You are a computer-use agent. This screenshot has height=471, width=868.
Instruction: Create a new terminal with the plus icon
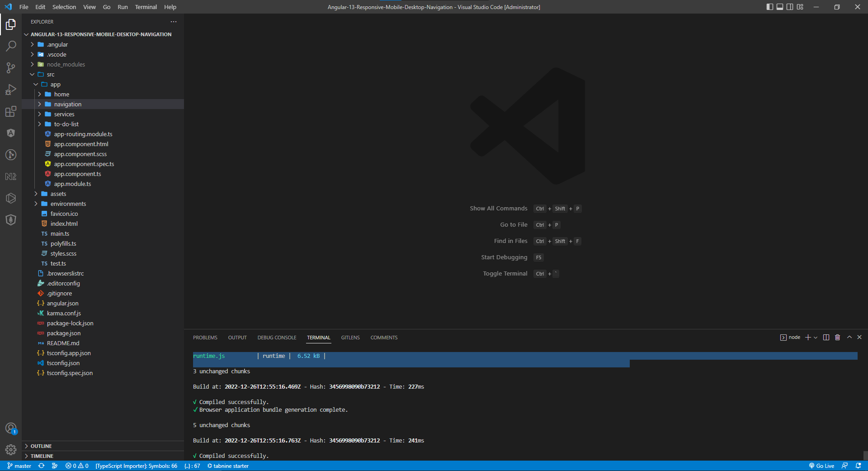[807, 337]
